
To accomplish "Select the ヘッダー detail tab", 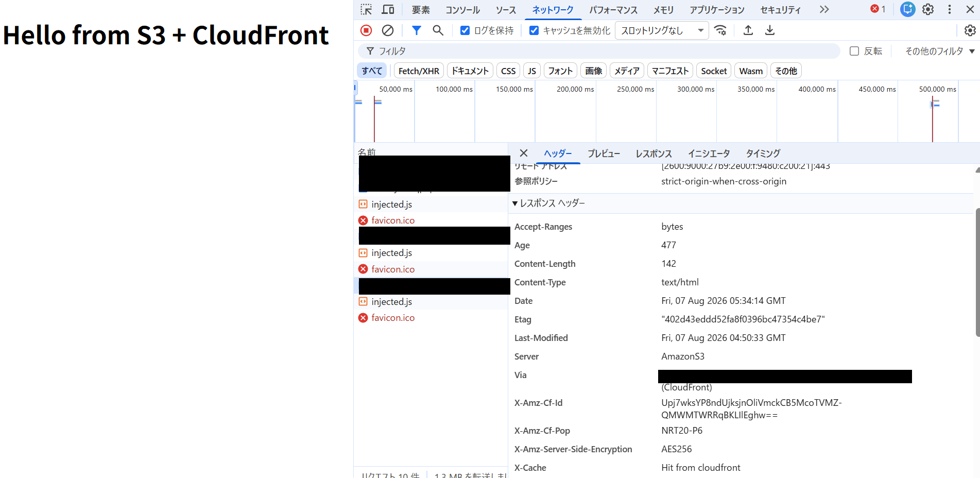I will [558, 153].
